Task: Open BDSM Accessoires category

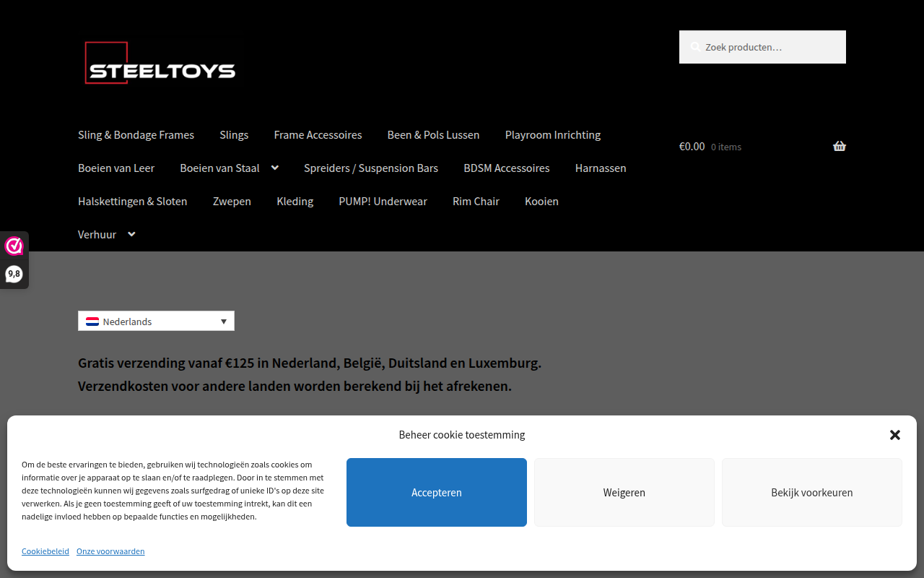Action: coord(507,168)
